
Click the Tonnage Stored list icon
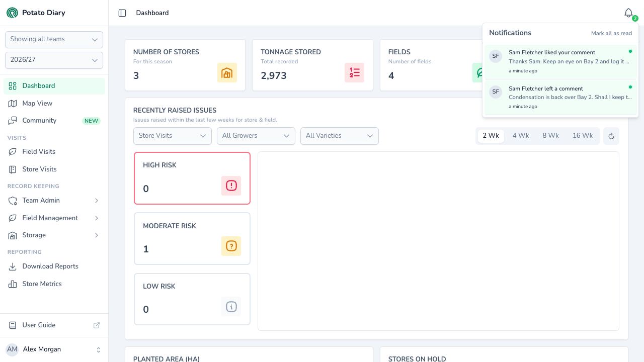pyautogui.click(x=354, y=73)
